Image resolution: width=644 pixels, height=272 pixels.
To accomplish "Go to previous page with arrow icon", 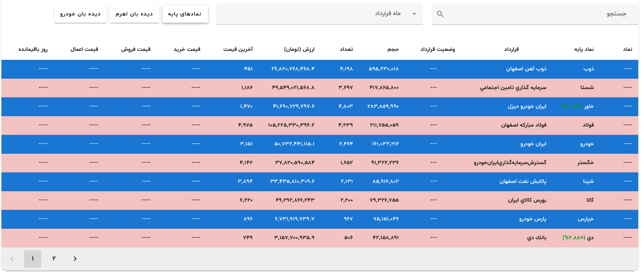I will [x=12, y=259].
